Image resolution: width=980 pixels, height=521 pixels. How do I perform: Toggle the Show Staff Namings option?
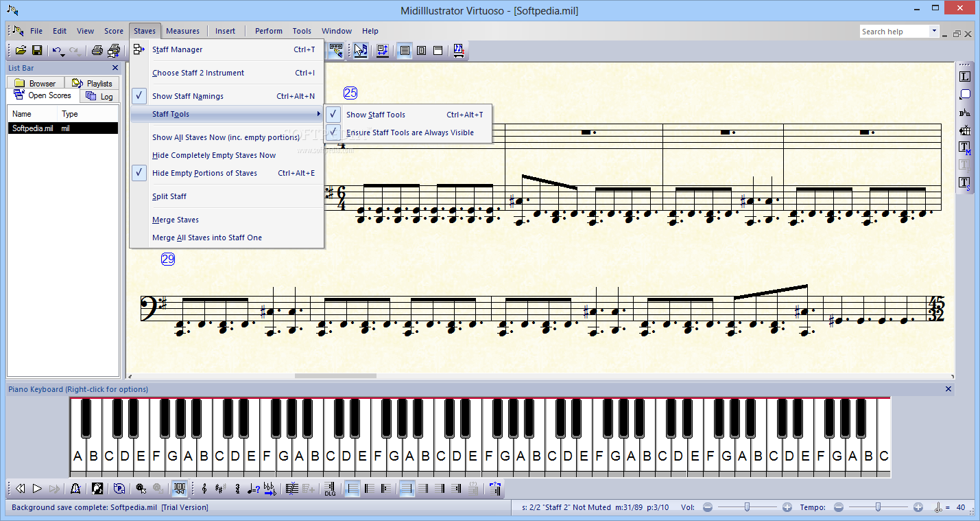(188, 96)
